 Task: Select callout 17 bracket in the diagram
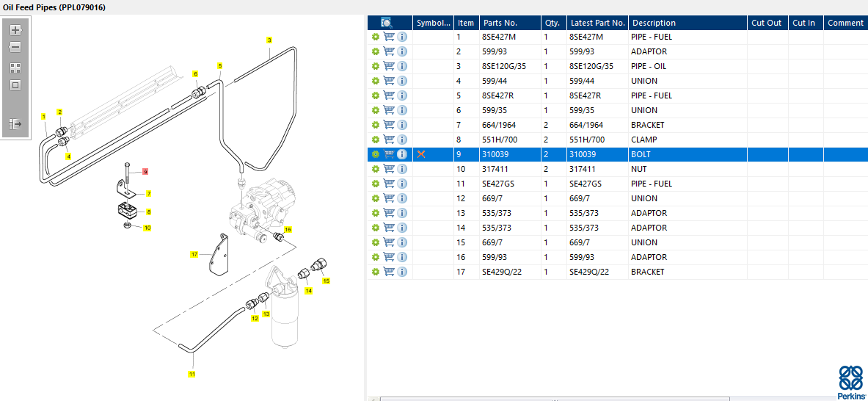[194, 254]
